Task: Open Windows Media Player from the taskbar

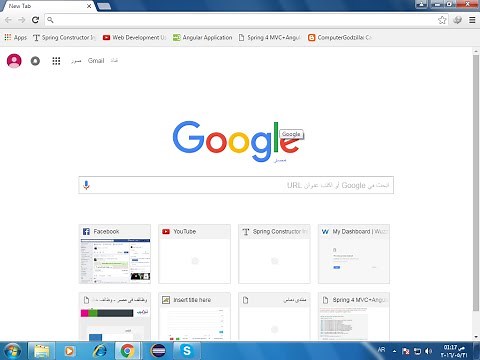Action: point(69,351)
